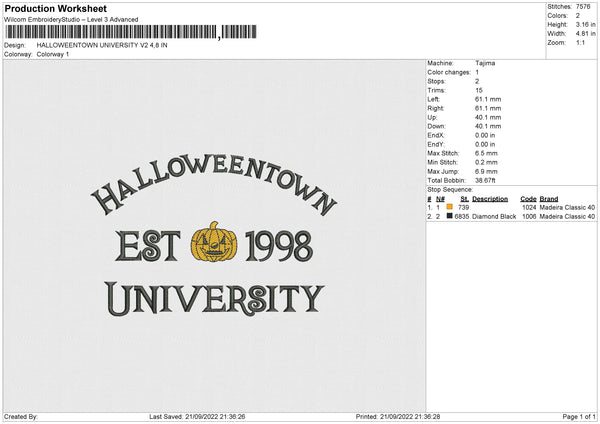The height and width of the screenshot is (424, 600).
Task: Click thread code "1006"
Action: tap(529, 217)
